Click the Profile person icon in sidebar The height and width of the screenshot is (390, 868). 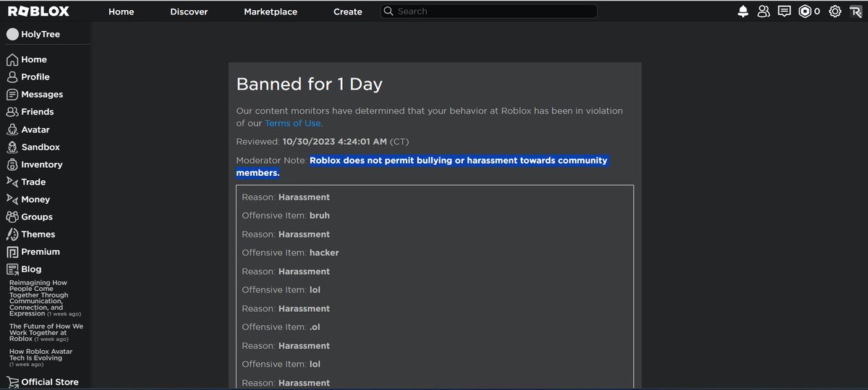coord(12,77)
